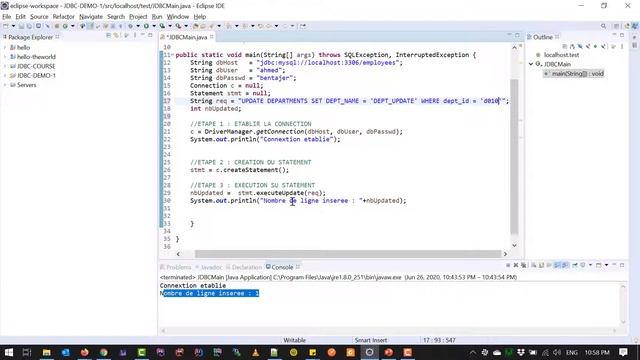Screen dimensions: 640x360
Task: Open the Source menu
Action: 39,17
